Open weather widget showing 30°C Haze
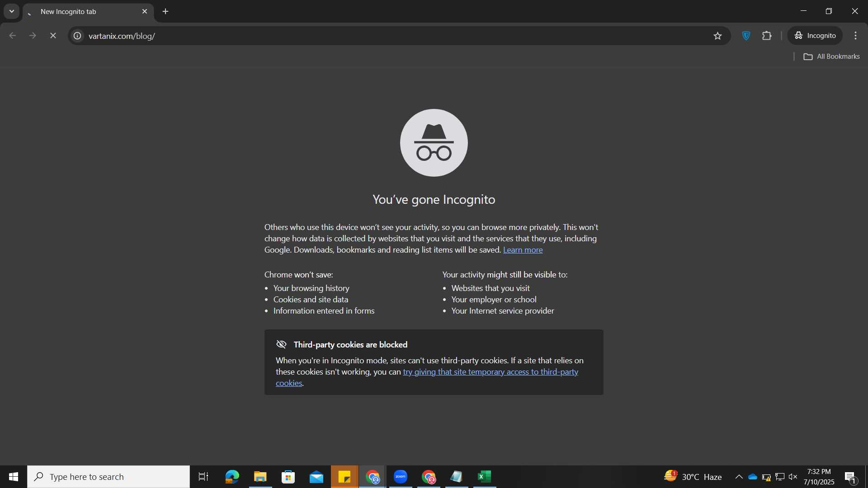868x488 pixels. [x=693, y=477]
